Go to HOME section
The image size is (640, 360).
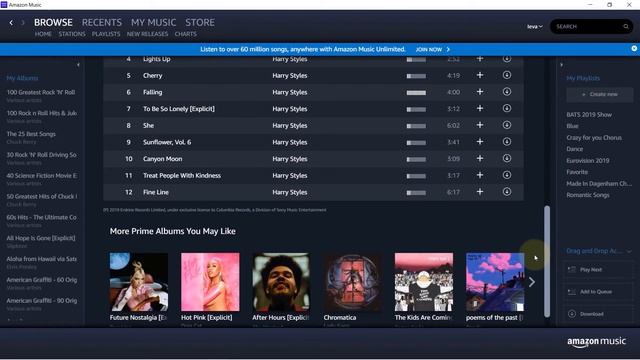43,34
